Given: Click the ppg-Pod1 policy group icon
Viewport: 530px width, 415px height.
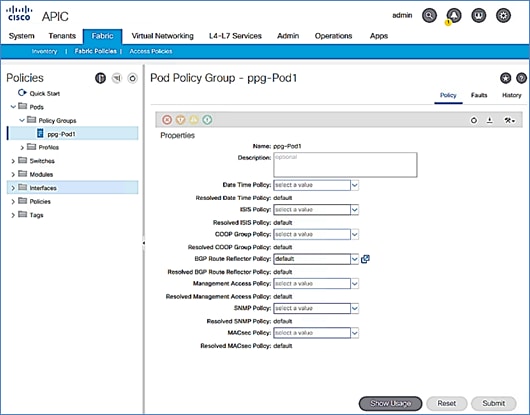Looking at the screenshot, I should pyautogui.click(x=40, y=133).
